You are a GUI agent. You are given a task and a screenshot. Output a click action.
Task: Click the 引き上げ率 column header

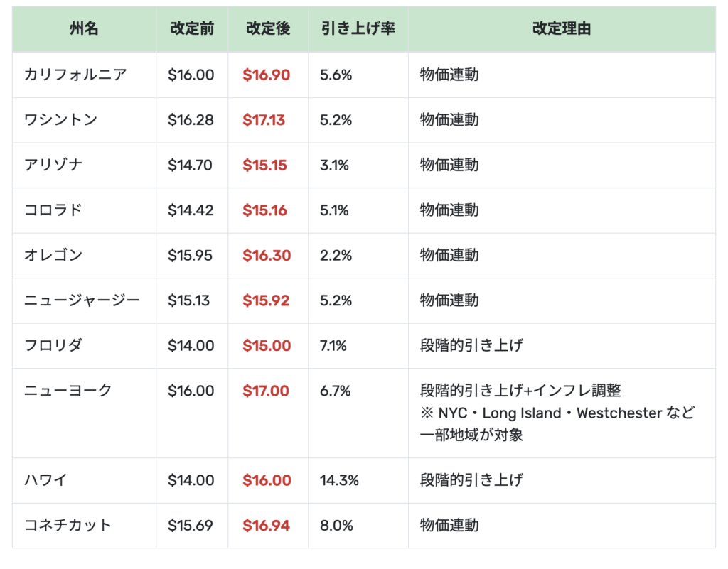tap(358, 29)
